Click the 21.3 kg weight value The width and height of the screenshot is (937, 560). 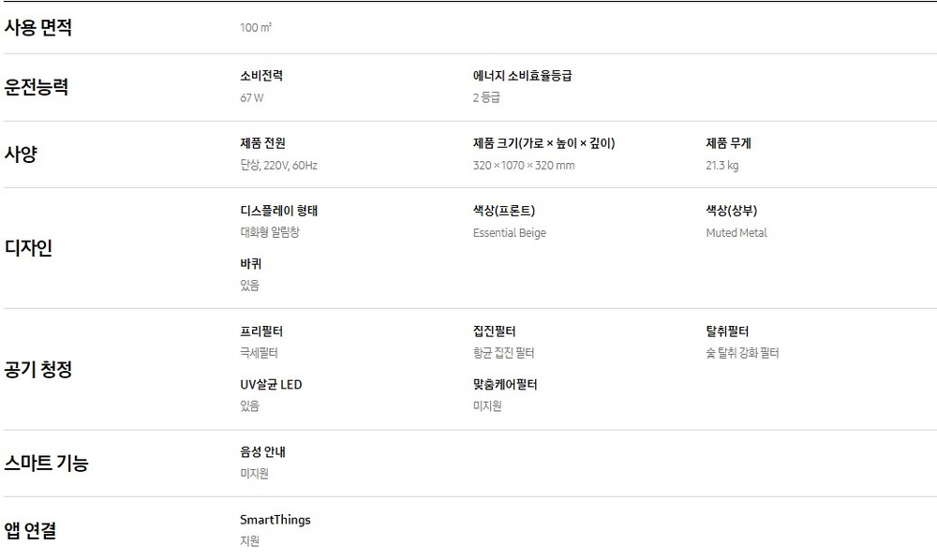click(x=722, y=166)
